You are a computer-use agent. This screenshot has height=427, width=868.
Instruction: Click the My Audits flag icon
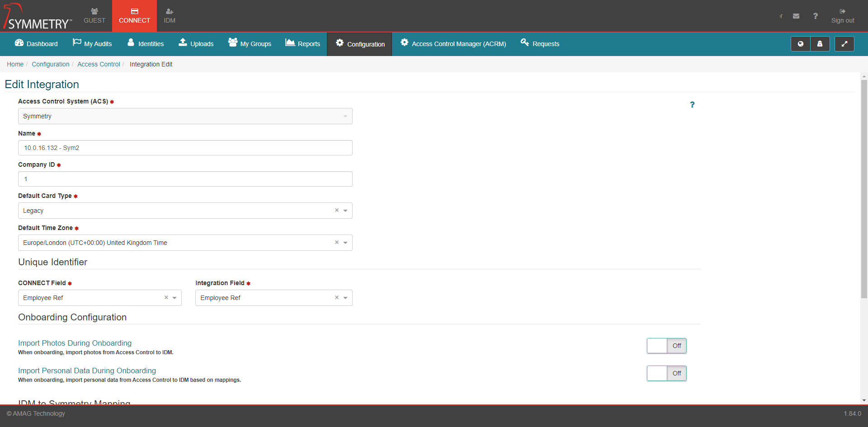pos(77,42)
